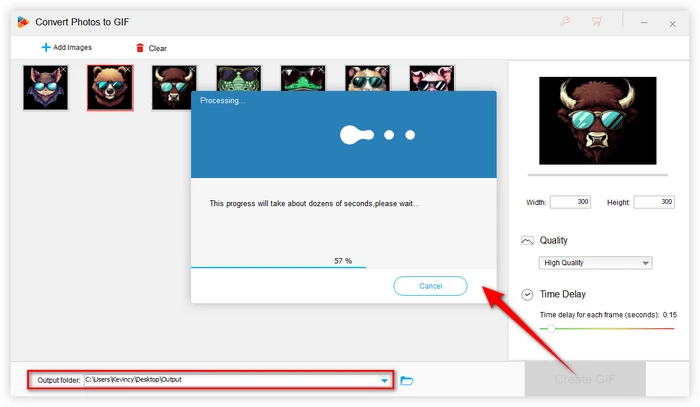Viewport: 700px width, 407px height.
Task: Remove the bat thumbnail with its X
Action: (63, 70)
